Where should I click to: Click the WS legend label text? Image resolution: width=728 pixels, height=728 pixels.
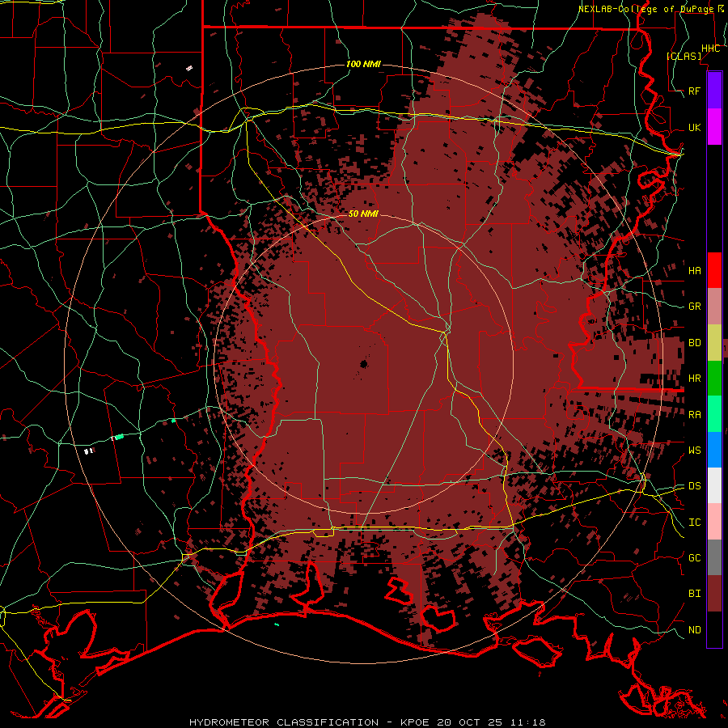pyautogui.click(x=695, y=451)
